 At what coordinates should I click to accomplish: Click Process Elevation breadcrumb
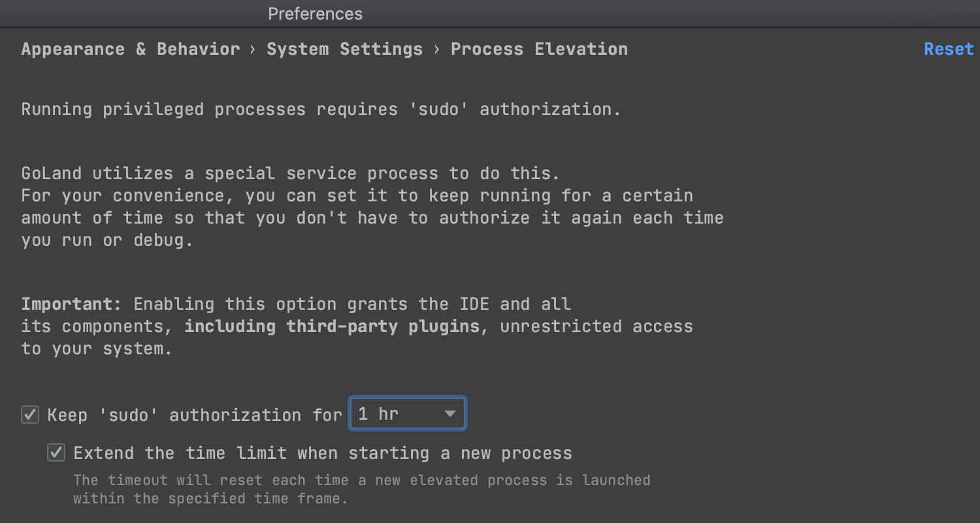pyautogui.click(x=539, y=49)
